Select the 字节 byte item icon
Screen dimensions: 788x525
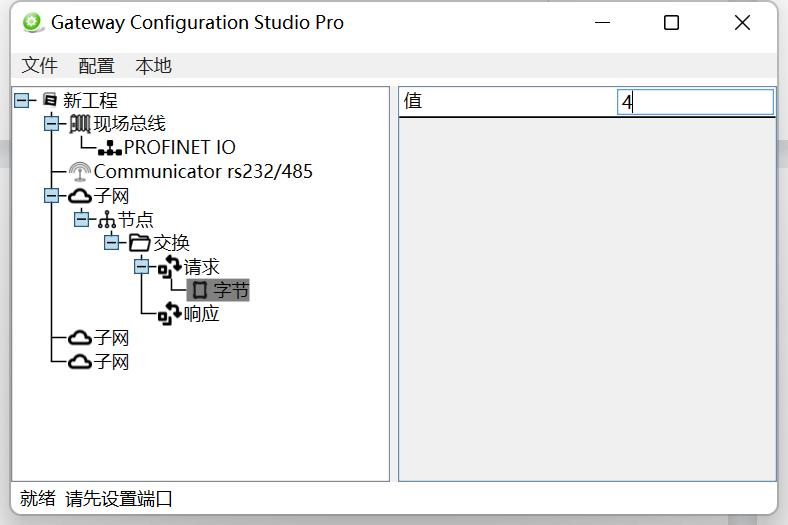pyautogui.click(x=200, y=290)
